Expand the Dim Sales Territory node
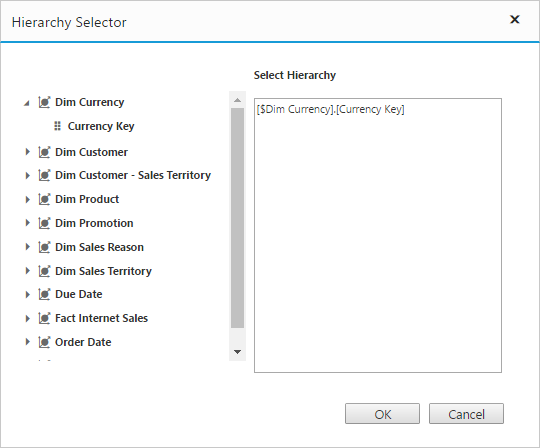This screenshot has width=540, height=448. (x=28, y=271)
